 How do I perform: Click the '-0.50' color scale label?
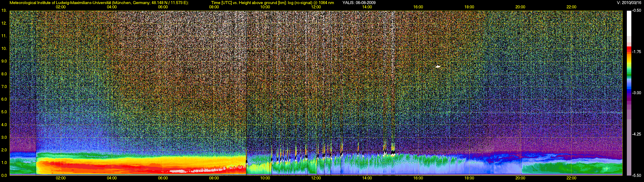pyautogui.click(x=637, y=10)
